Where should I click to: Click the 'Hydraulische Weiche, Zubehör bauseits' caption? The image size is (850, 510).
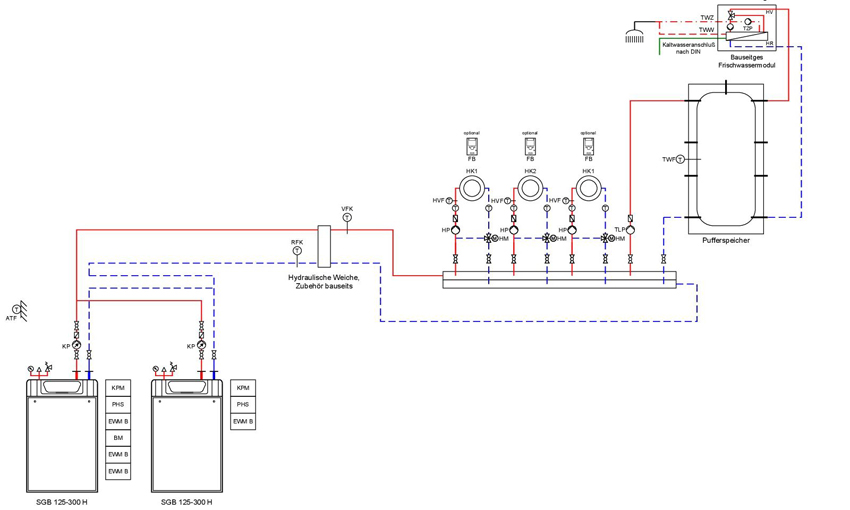[324, 281]
